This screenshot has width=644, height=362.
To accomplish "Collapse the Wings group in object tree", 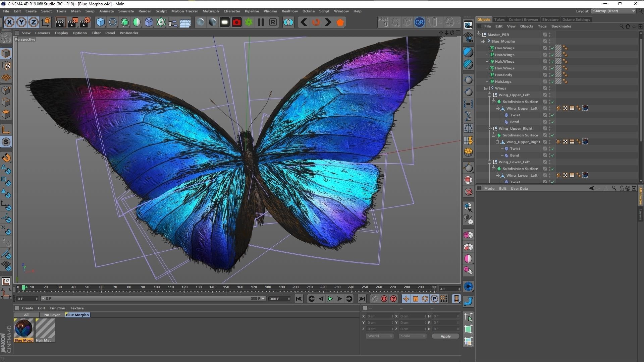I will [x=486, y=88].
